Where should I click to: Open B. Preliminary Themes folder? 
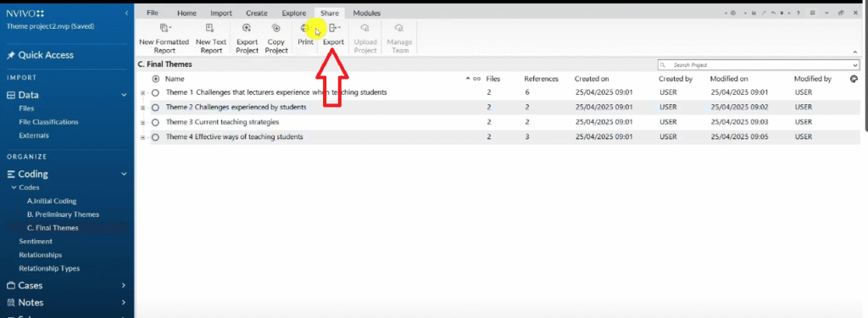click(x=63, y=215)
